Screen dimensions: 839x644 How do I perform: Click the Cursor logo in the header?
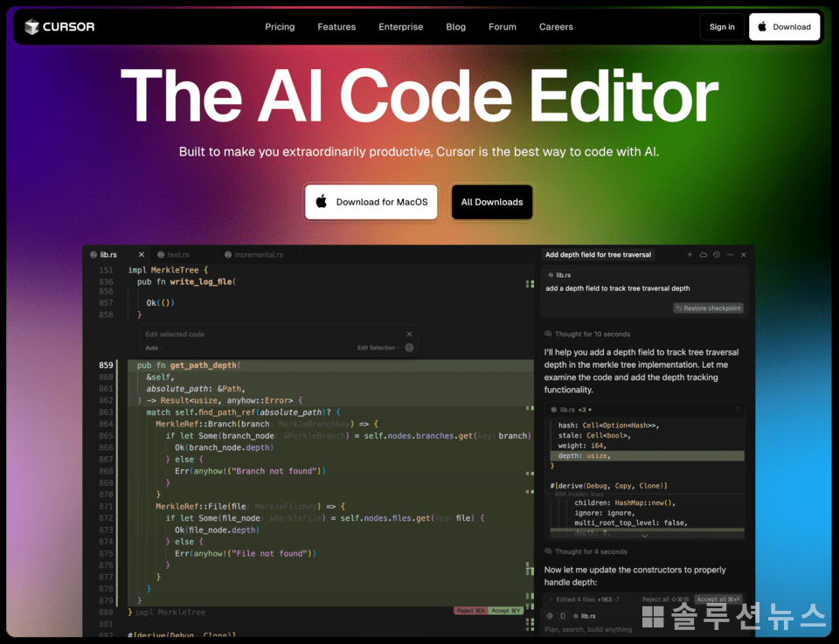(x=59, y=27)
